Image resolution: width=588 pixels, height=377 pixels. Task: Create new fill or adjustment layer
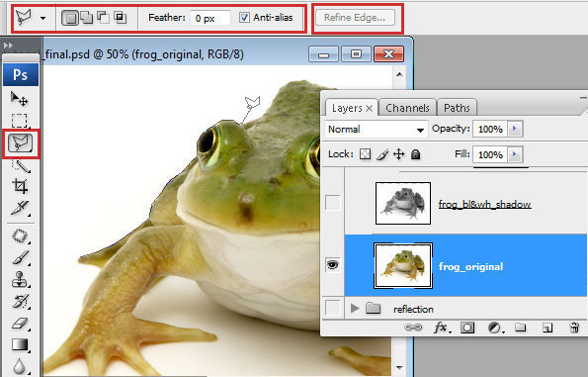[x=495, y=328]
